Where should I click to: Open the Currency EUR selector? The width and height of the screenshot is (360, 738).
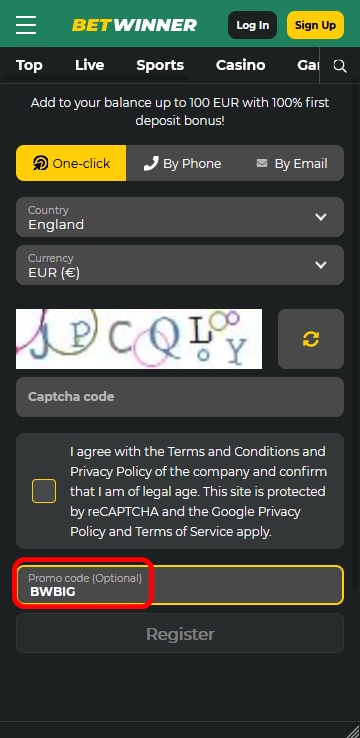point(180,265)
